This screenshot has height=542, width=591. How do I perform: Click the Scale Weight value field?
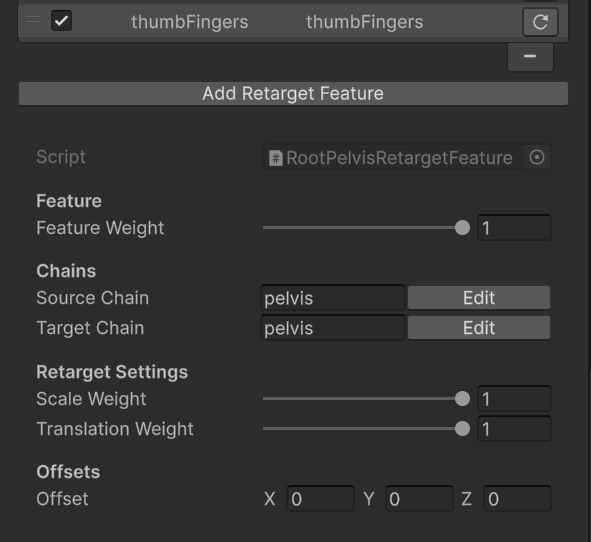click(x=514, y=399)
